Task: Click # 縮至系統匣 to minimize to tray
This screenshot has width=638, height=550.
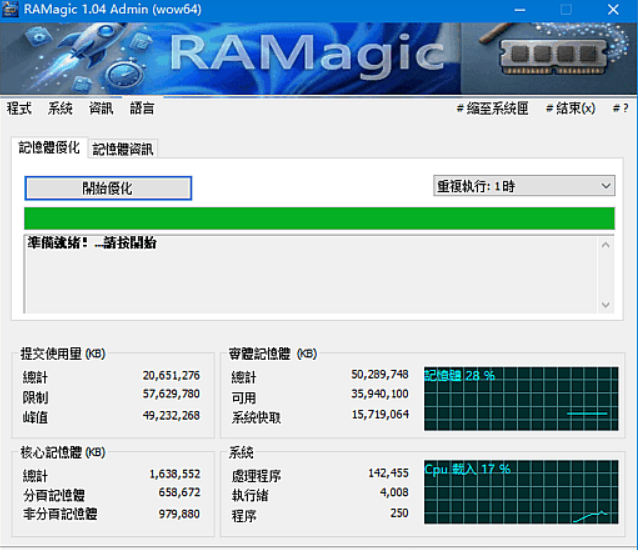Action: 492,109
